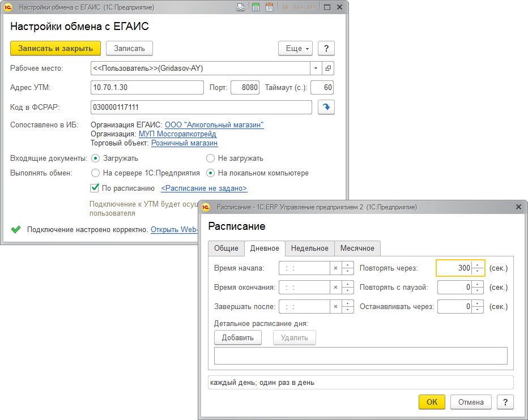
Task: Click the 1C logo in the Расписание window title
Action: tap(206, 207)
